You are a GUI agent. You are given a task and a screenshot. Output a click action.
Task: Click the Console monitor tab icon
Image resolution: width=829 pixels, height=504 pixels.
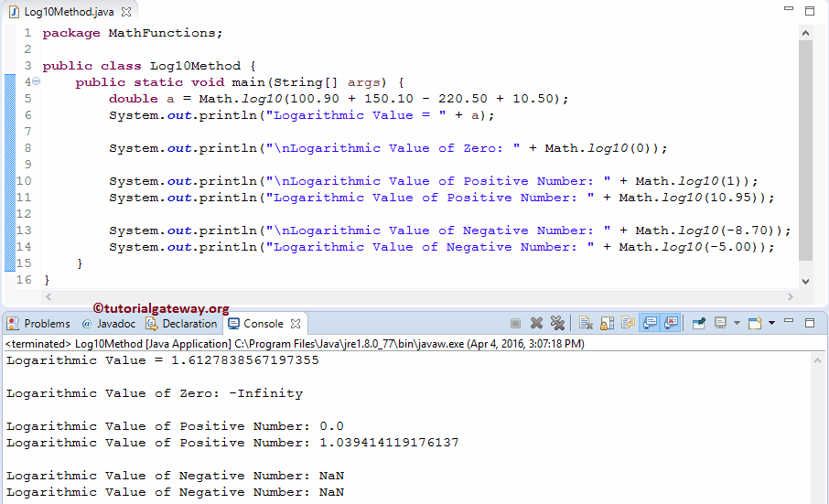[232, 323]
